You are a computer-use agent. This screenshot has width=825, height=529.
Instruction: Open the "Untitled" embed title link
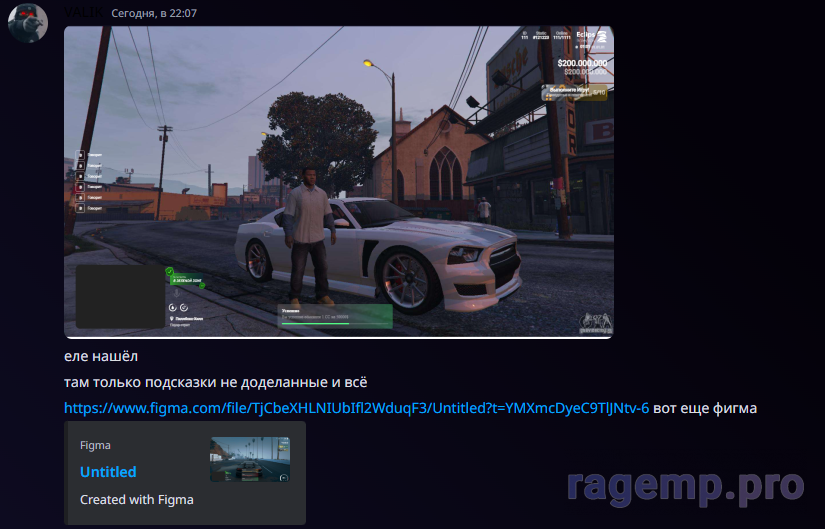click(108, 472)
